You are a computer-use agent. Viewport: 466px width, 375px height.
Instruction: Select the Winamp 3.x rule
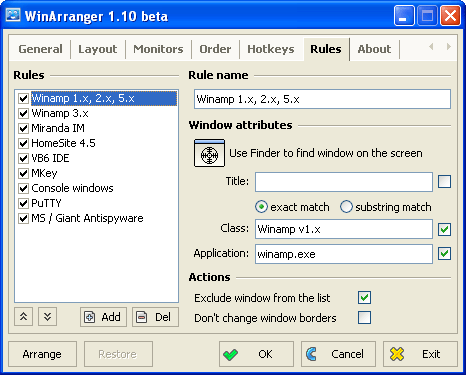click(x=60, y=113)
